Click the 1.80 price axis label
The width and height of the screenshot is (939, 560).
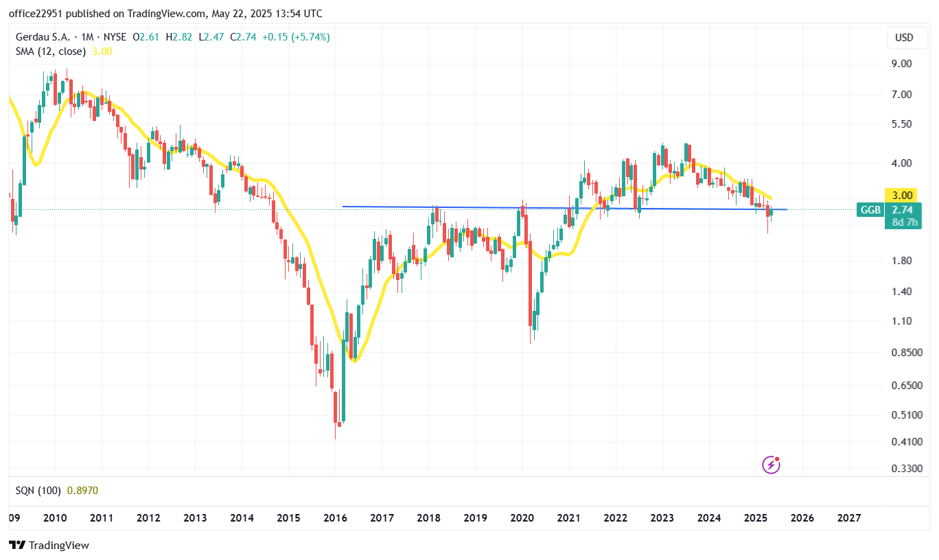pyautogui.click(x=901, y=261)
